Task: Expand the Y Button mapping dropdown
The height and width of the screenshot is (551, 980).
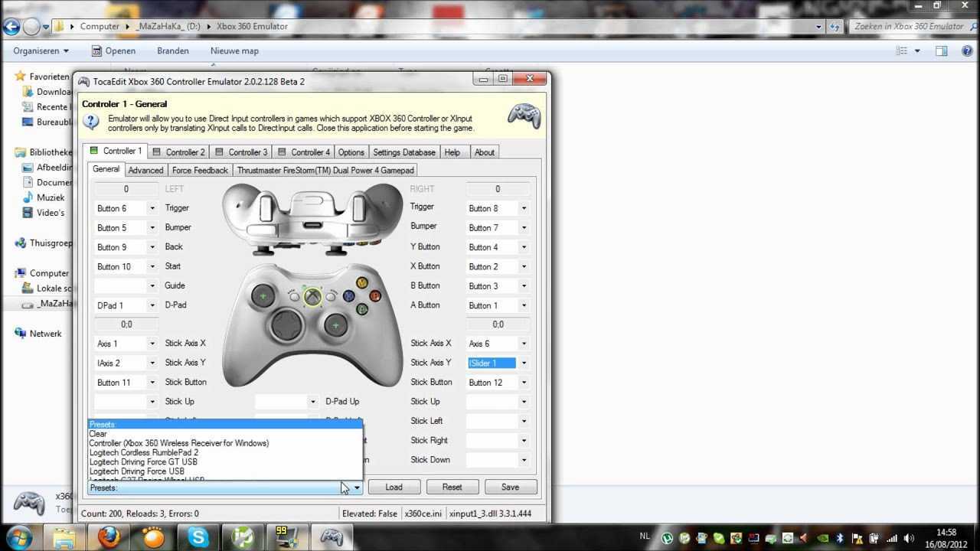Action: 524,247
